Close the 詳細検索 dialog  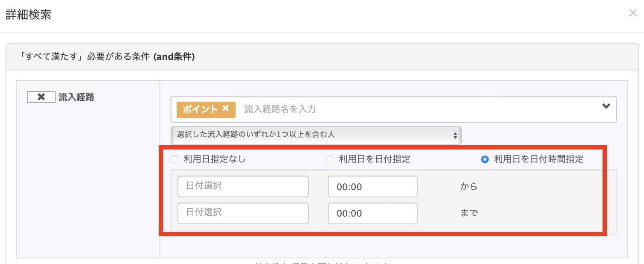click(633, 13)
